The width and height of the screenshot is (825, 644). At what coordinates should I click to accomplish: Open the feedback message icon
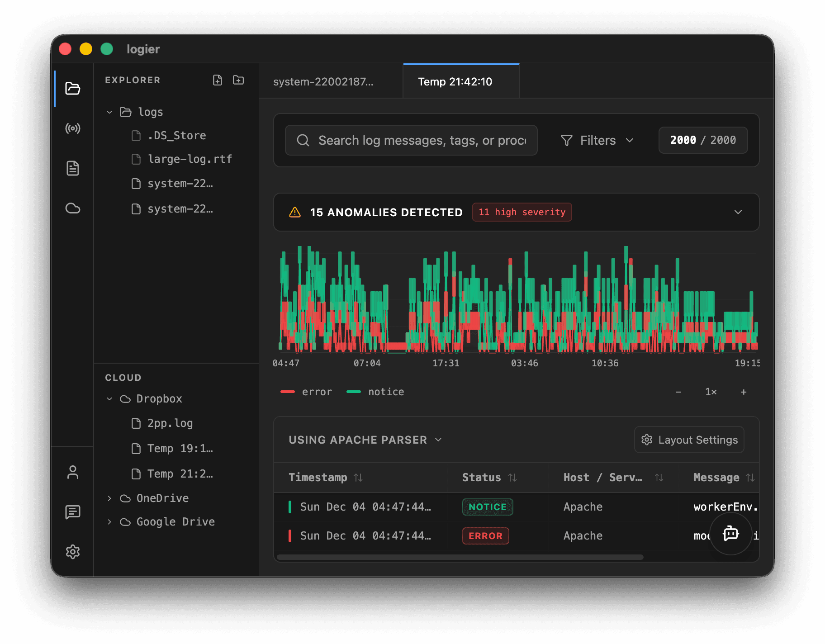pos(72,512)
